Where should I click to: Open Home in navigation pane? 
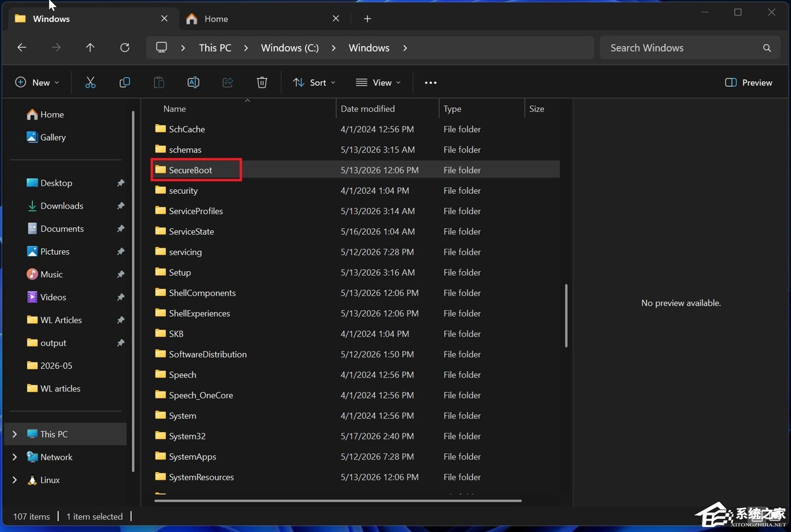[x=45, y=114]
